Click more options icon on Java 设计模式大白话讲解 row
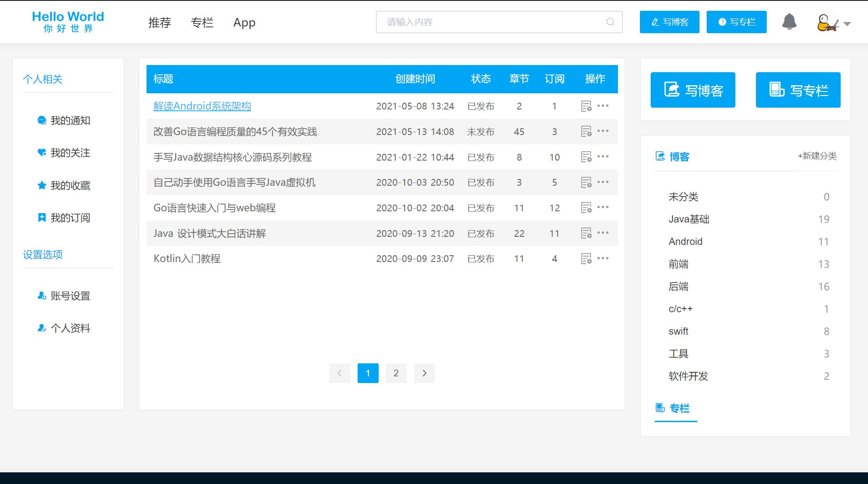This screenshot has height=484, width=868. coord(604,233)
